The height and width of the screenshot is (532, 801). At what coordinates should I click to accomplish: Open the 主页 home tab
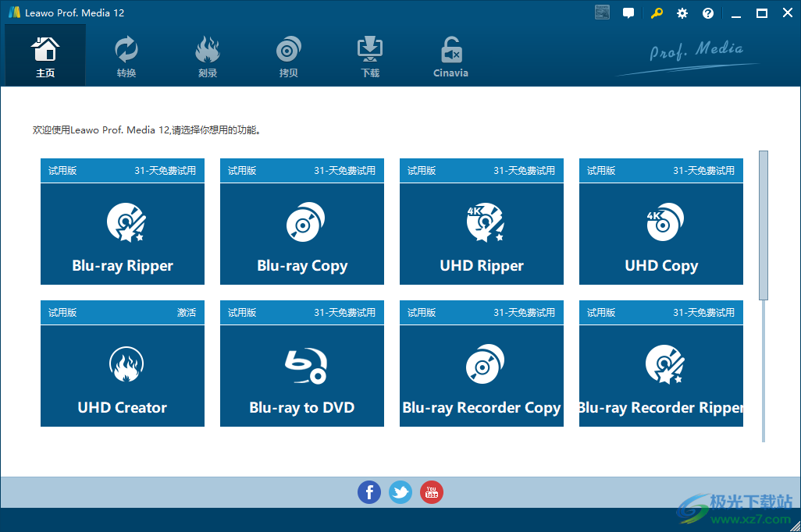[45, 55]
